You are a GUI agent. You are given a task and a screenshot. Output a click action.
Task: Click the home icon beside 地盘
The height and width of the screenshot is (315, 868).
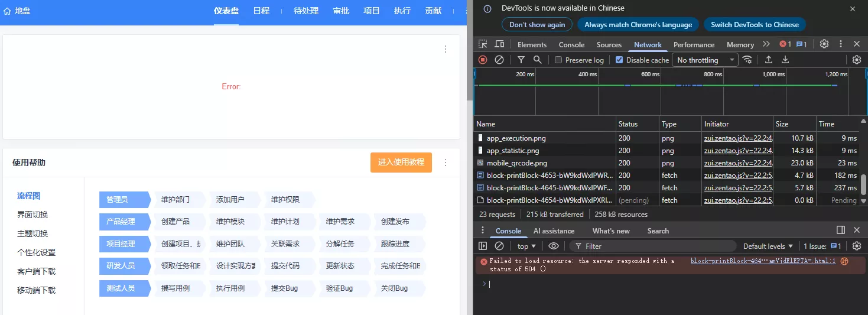click(7, 11)
